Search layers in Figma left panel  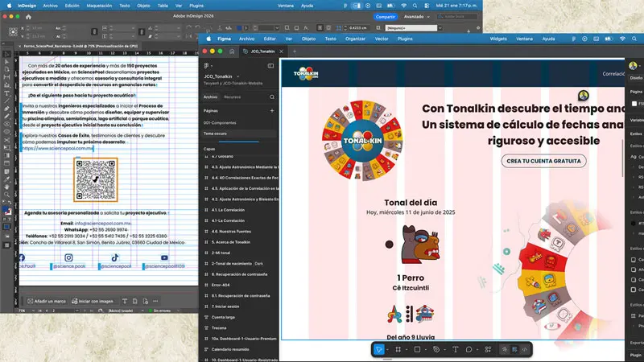(272, 97)
